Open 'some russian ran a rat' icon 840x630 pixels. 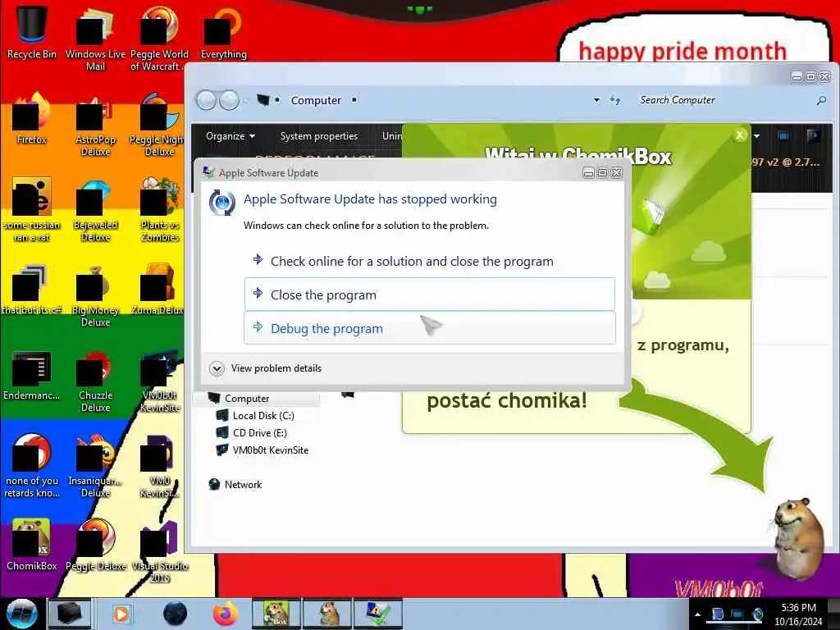[32, 209]
